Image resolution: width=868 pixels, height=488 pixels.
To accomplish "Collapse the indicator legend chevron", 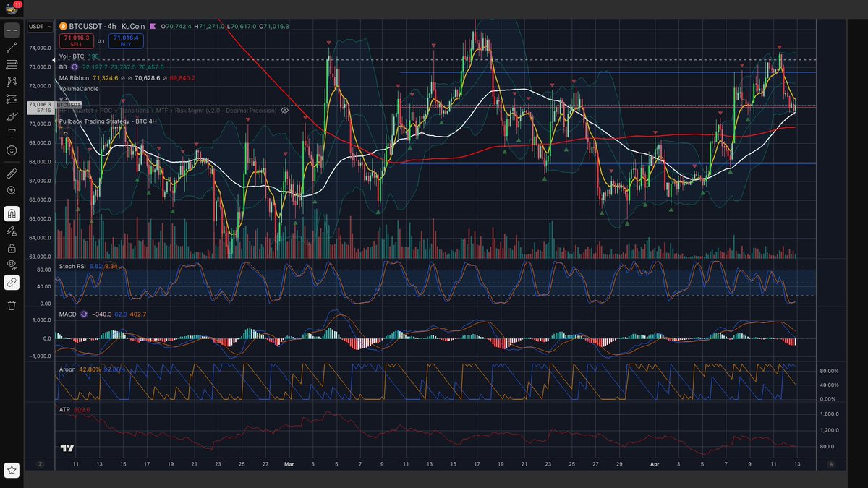I will coord(66,132).
